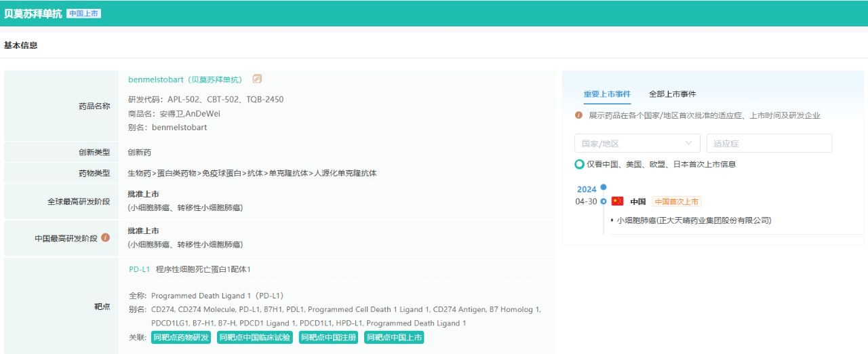Click the 同靶点药物研发 button
The height and width of the screenshot is (354, 868).
[181, 338]
